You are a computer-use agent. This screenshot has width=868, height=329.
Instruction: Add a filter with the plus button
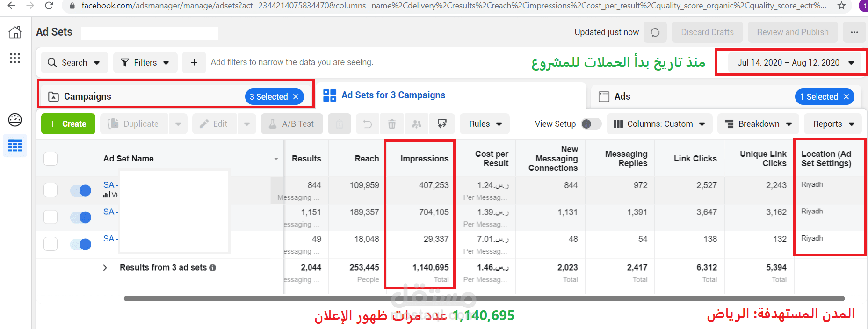pyautogui.click(x=194, y=62)
